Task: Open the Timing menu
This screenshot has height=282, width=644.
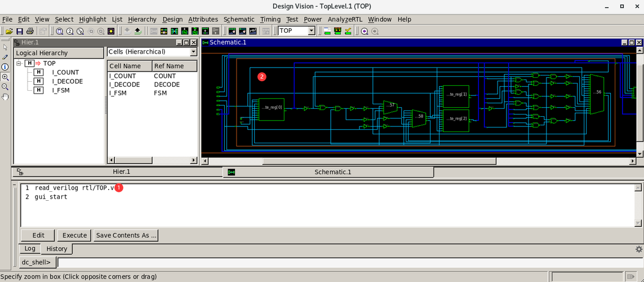Action: (270, 19)
